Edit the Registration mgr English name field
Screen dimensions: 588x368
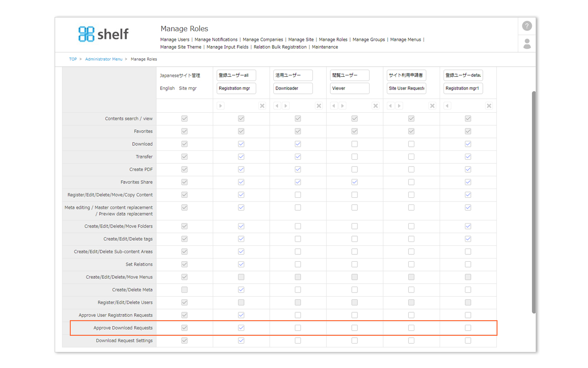pos(236,88)
